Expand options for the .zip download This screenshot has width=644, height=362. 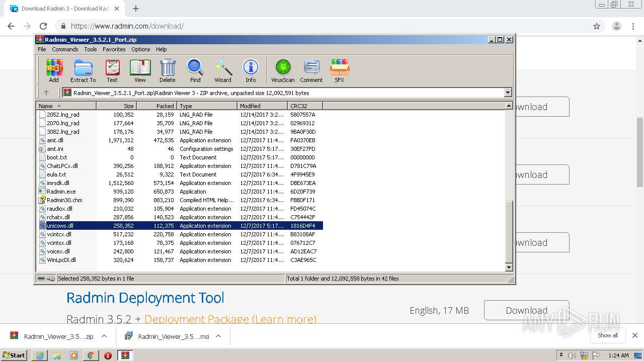click(x=104, y=336)
